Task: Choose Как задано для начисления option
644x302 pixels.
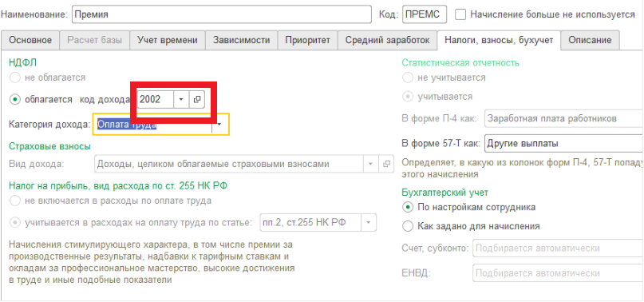Action: pos(408,226)
